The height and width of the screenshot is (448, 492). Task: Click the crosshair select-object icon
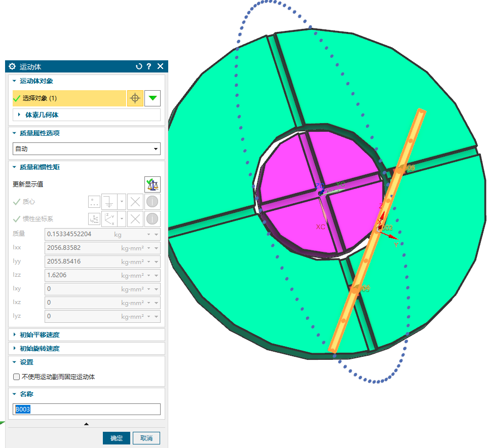tap(135, 98)
